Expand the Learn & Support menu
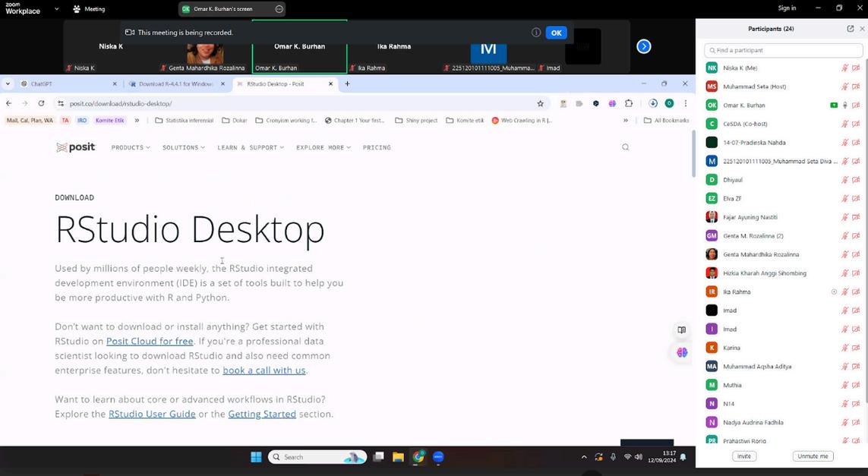868x476 pixels. tap(250, 148)
